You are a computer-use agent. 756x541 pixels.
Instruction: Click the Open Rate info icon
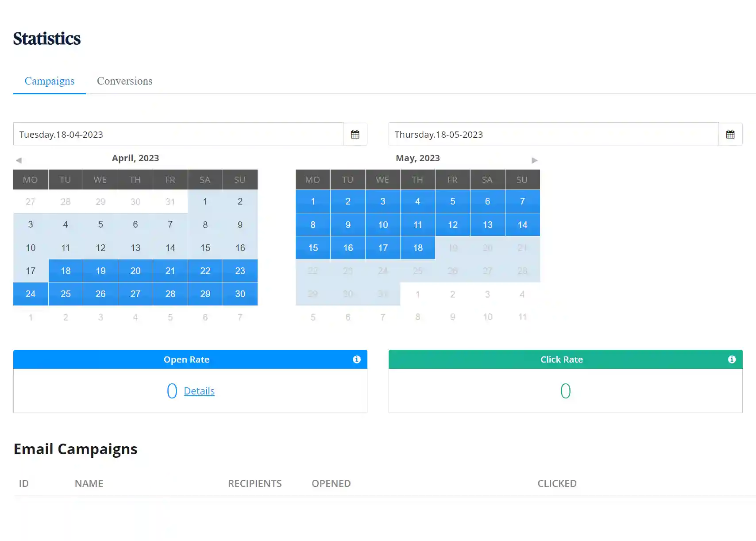(x=356, y=359)
